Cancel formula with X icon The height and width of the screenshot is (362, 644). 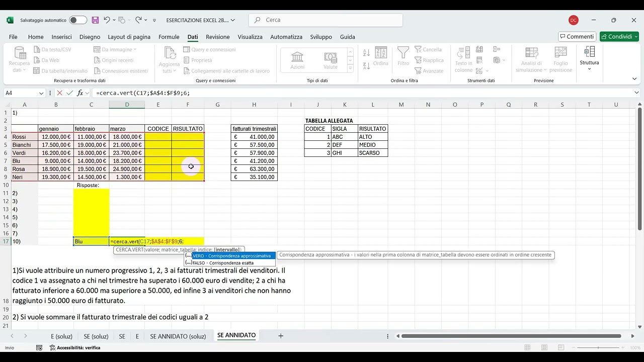pyautogui.click(x=60, y=93)
